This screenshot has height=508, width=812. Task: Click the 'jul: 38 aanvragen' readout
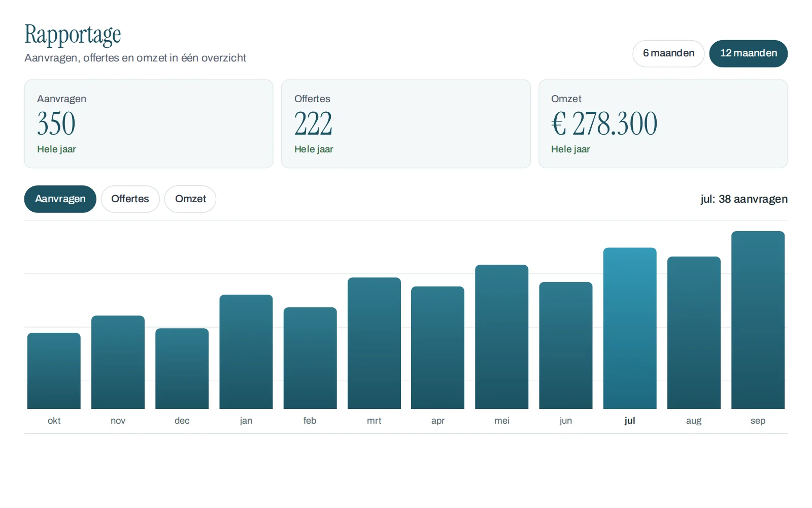(x=744, y=199)
